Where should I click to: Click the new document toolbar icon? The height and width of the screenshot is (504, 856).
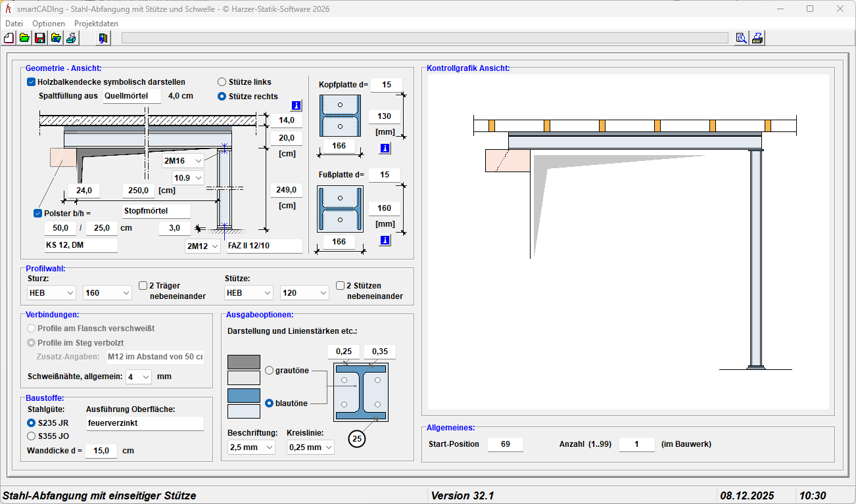pyautogui.click(x=9, y=38)
